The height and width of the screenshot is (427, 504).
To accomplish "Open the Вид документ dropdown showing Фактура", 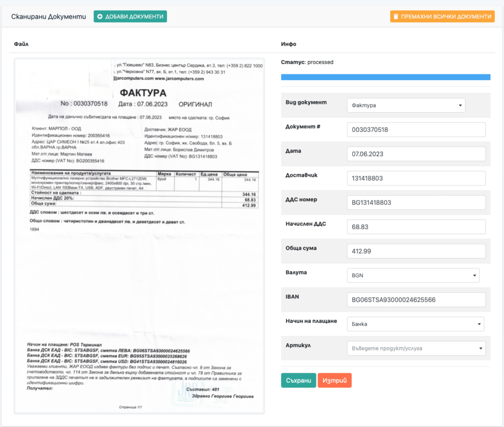I will click(406, 105).
